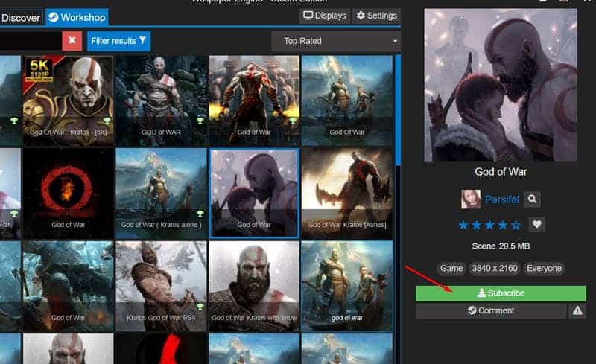596x364 pixels.
Task: Click the large God of War preview image
Action: coord(501,85)
